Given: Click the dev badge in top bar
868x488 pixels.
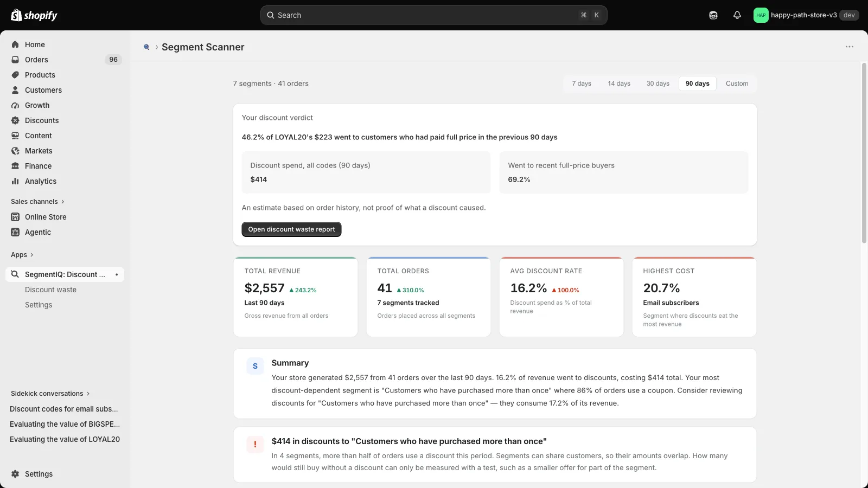Looking at the screenshot, I should 849,15.
